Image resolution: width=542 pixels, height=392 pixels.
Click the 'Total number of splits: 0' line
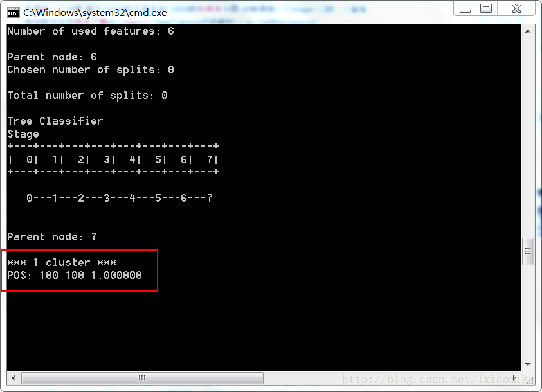coord(87,95)
